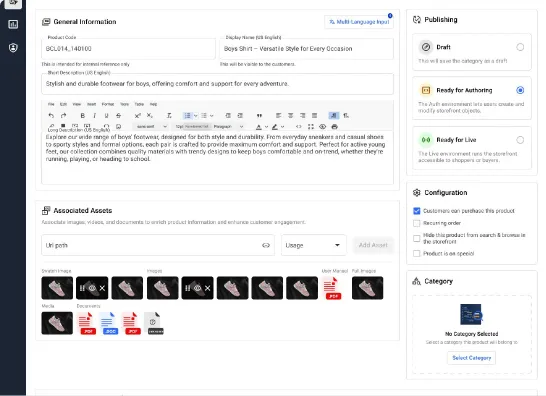Click the Multi Language Input button
Screen dimensions: 546x396
[359, 22]
